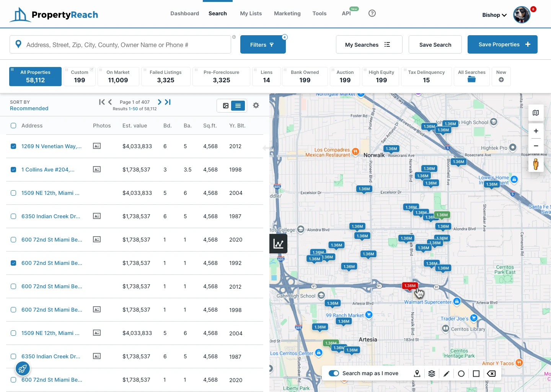Click the Save Search button
Viewport: 551px width, 392px height.
435,44
